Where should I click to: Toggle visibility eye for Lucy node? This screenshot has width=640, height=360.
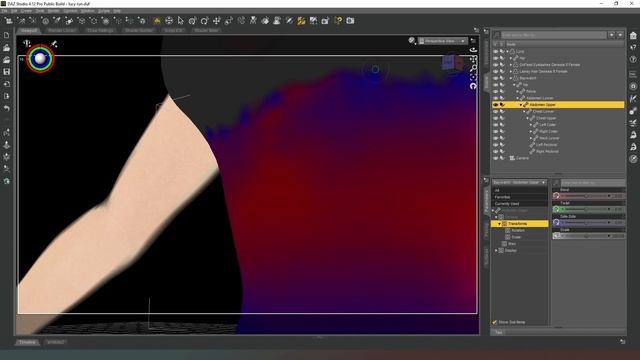[x=496, y=51]
